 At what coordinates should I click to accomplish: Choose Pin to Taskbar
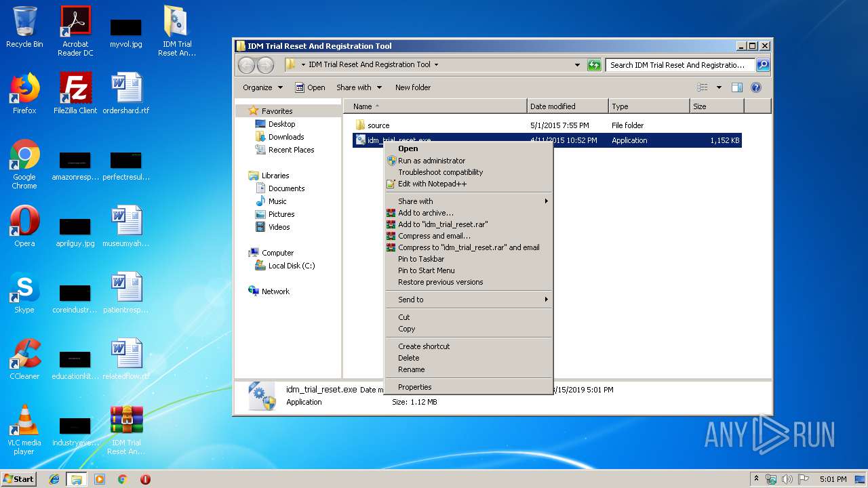(x=468, y=259)
